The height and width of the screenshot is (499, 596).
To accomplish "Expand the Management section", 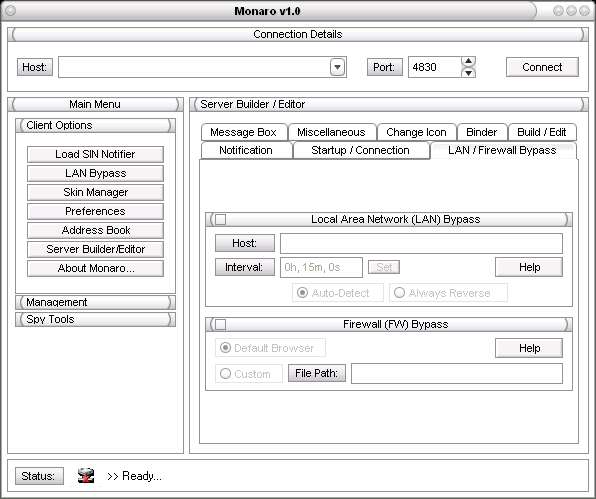I will (95, 302).
